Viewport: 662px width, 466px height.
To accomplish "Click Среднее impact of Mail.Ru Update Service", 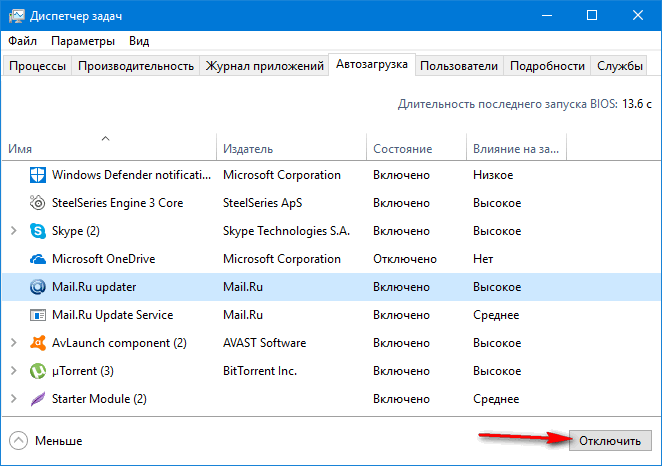I will pos(496,315).
